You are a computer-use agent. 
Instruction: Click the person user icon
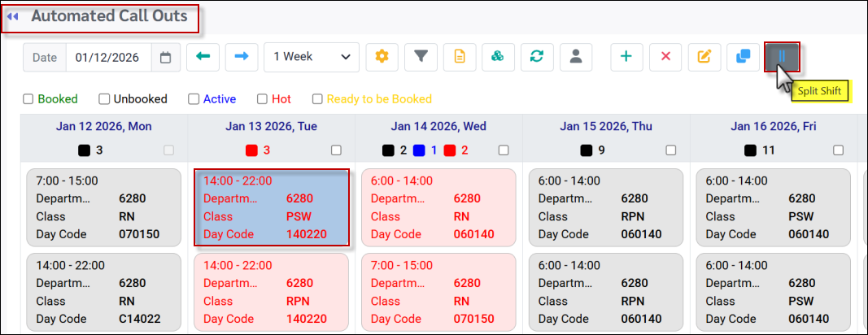575,57
